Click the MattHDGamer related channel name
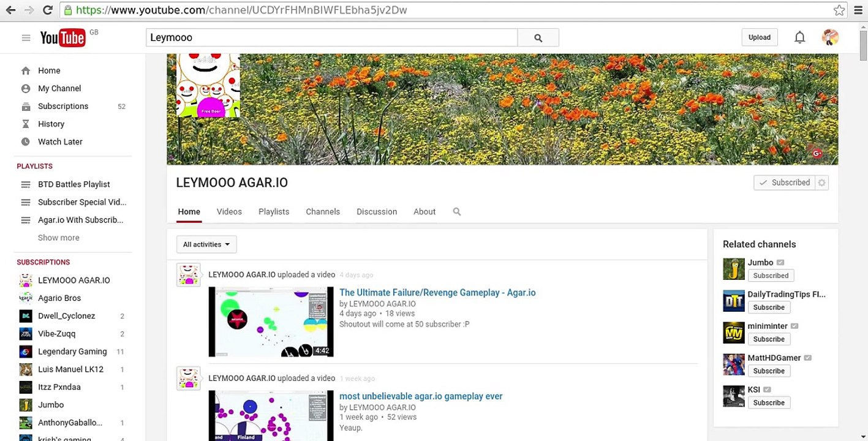Screen dimensions: 868x441 774,358
